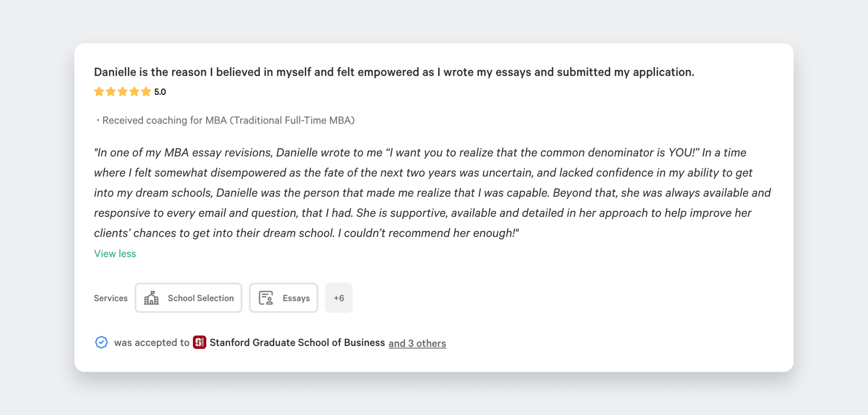Click the middle (third) rating star

click(122, 92)
